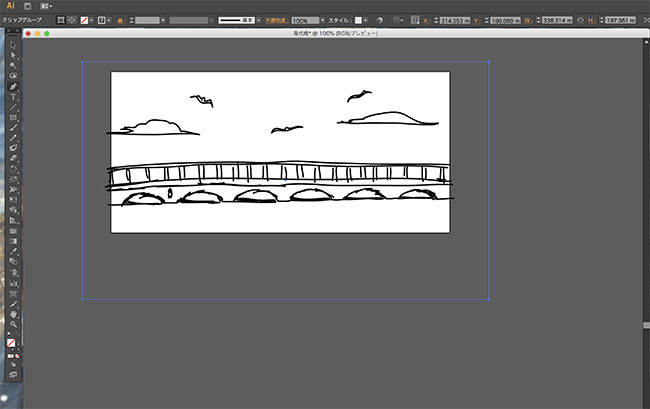
Task: Select the Rectangle tool
Action: point(13,117)
